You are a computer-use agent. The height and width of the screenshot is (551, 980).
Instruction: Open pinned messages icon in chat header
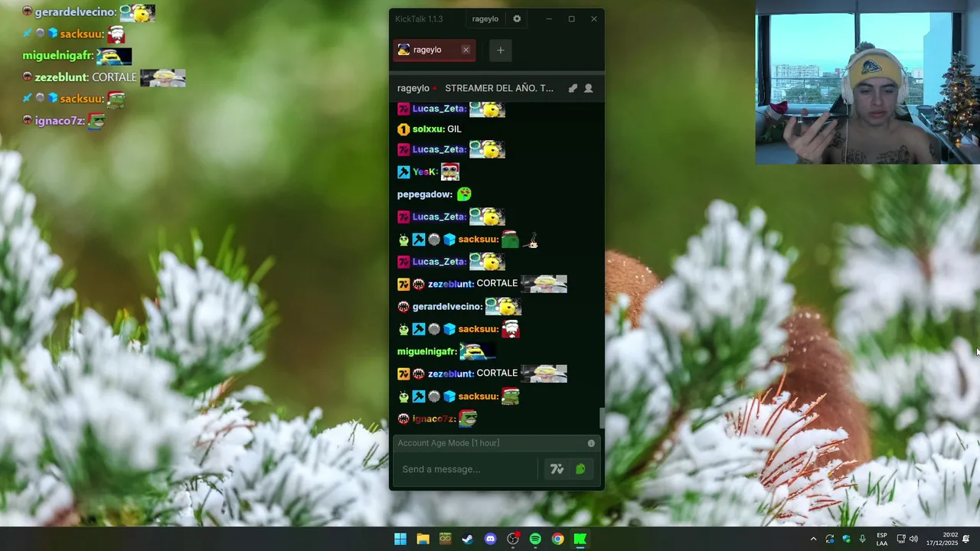573,88
